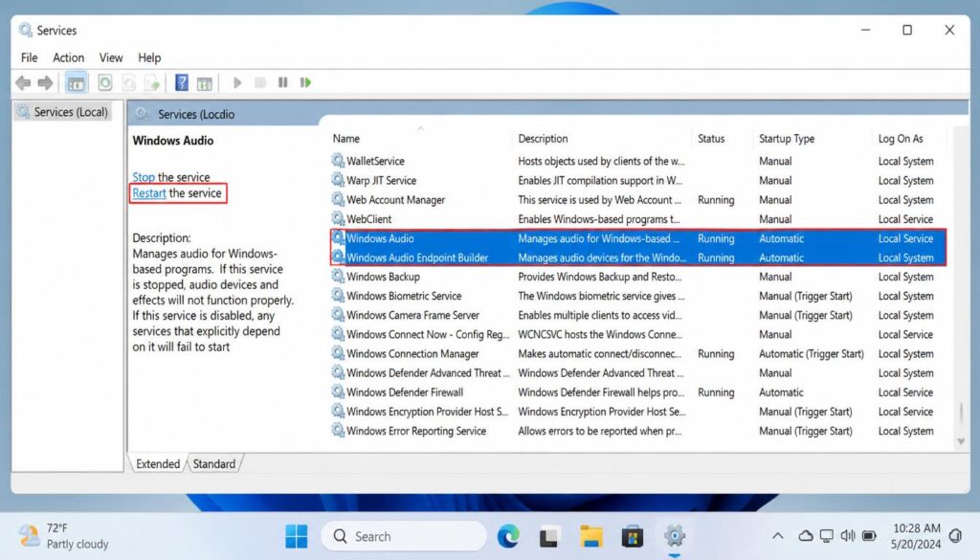
Task: Toggle the console tree pane icon
Action: coord(76,82)
